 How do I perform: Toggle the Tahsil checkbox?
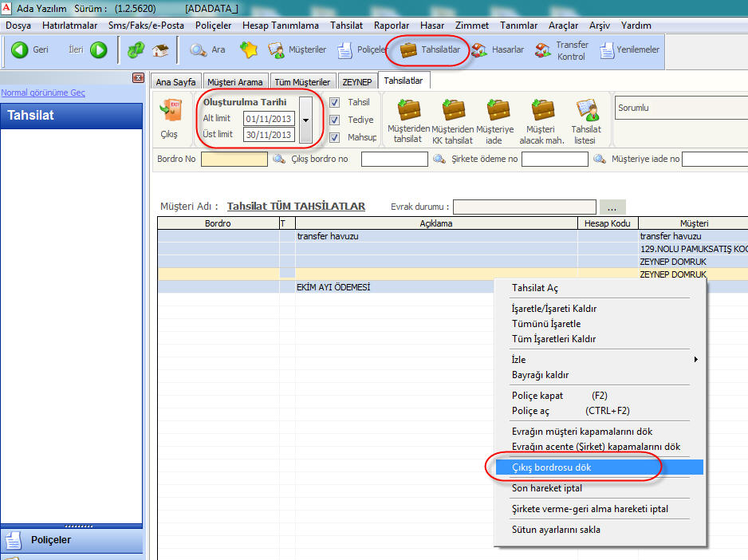335,102
